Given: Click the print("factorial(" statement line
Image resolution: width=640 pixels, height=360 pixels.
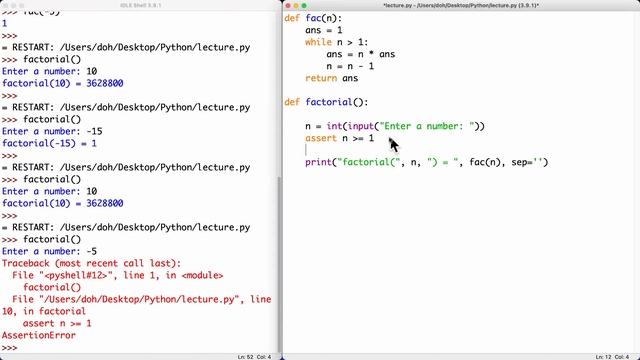Looking at the screenshot, I should tap(427, 162).
